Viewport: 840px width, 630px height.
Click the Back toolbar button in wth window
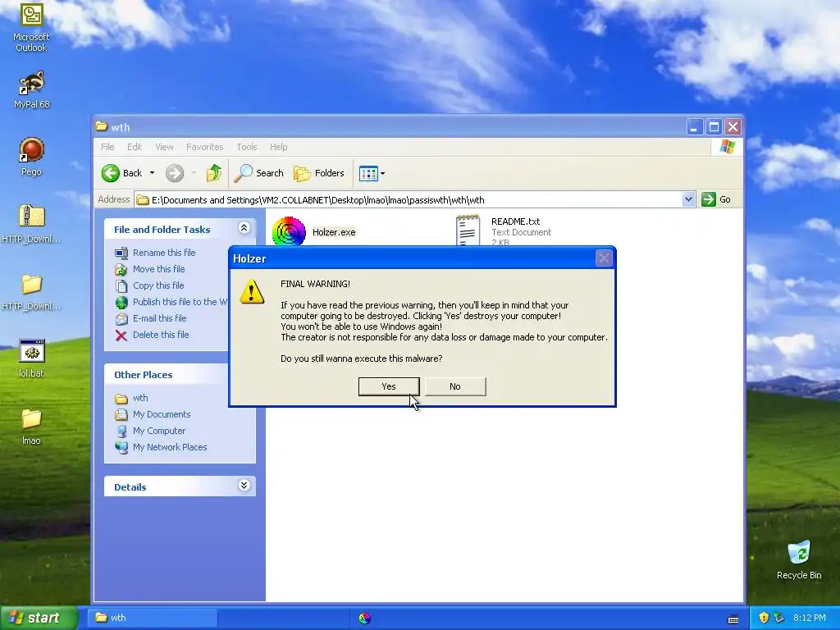122,173
